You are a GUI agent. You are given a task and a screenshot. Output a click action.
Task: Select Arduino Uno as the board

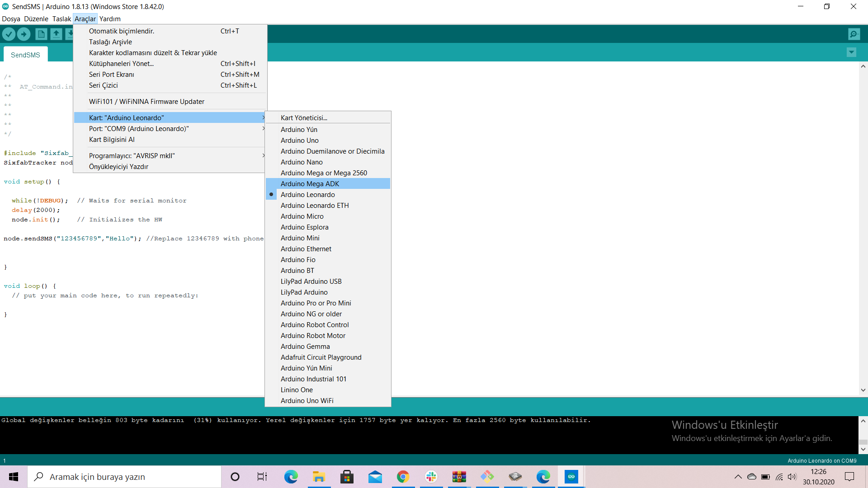pyautogui.click(x=299, y=140)
